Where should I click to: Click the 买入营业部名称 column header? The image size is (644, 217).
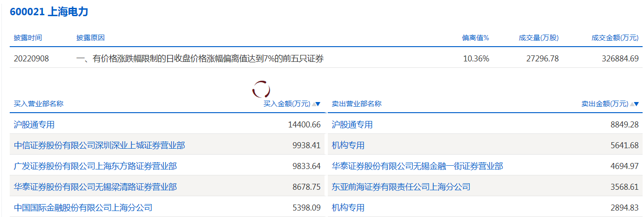click(x=39, y=104)
